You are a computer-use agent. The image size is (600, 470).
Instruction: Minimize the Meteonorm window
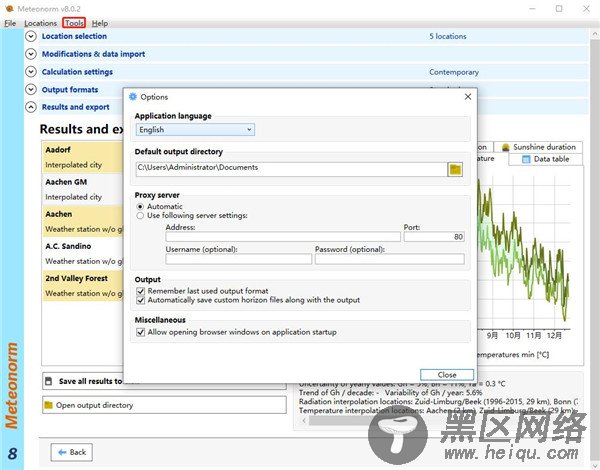coord(532,8)
